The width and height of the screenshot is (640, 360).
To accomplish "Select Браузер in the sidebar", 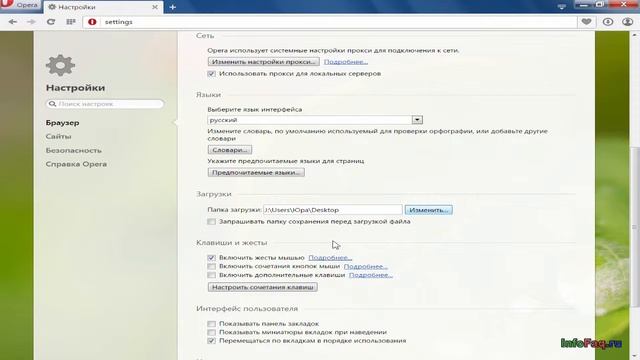I will 62,122.
